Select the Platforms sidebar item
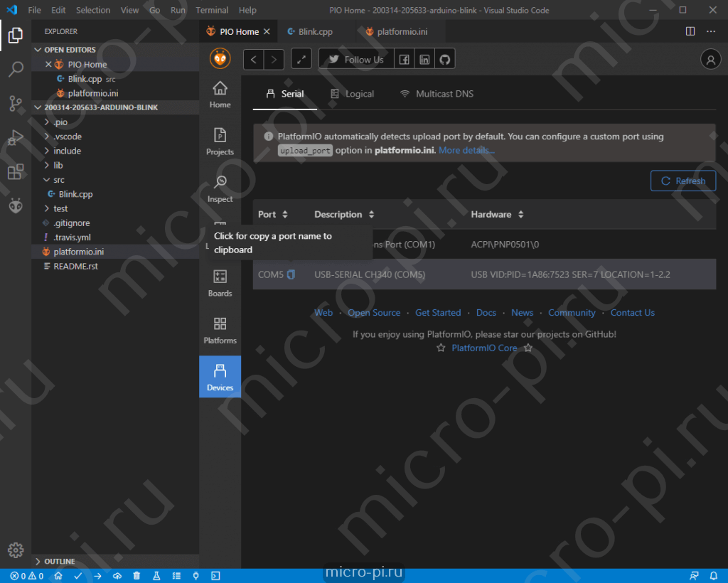 (220, 329)
